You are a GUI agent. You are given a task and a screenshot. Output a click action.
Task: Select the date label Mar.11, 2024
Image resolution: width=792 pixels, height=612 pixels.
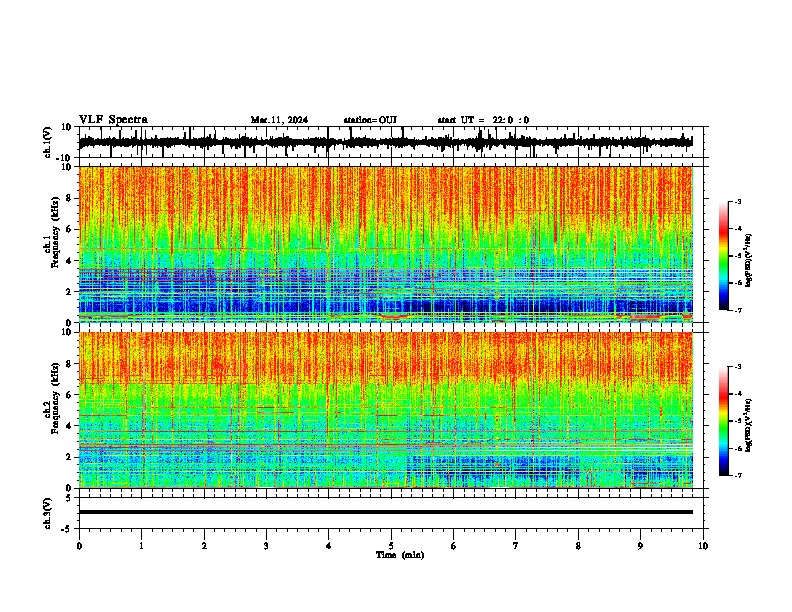click(x=279, y=120)
